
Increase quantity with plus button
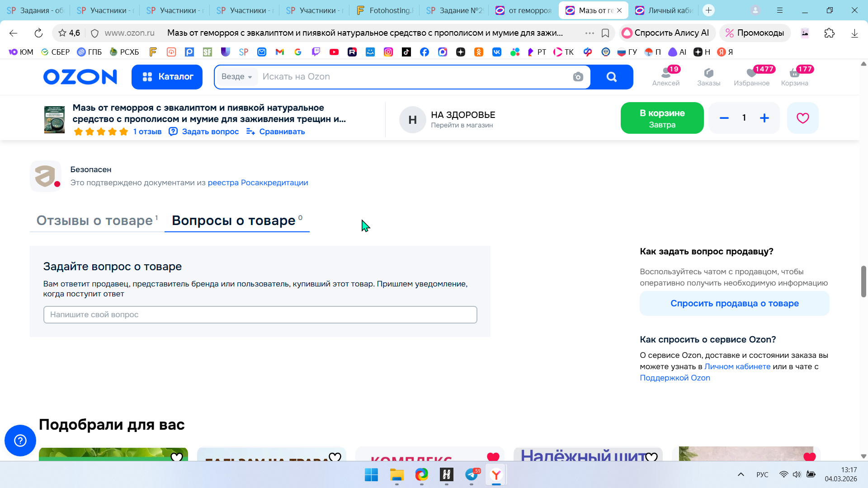(x=764, y=118)
